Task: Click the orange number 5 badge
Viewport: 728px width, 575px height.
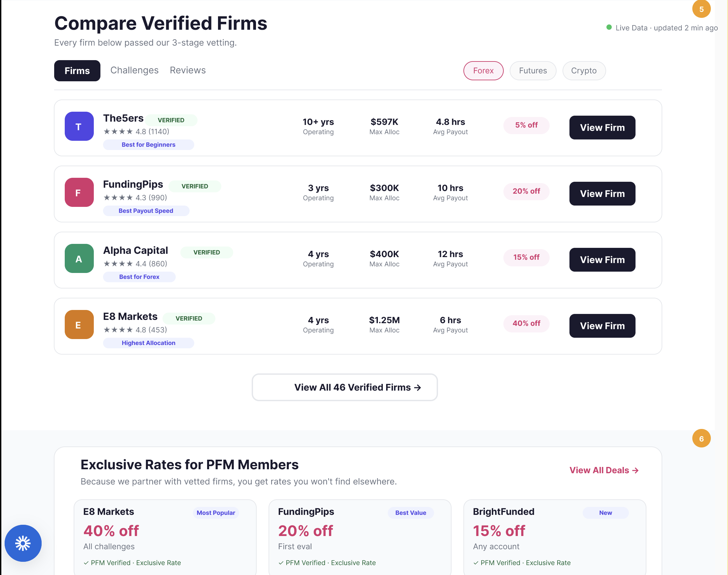Action: pos(702,9)
